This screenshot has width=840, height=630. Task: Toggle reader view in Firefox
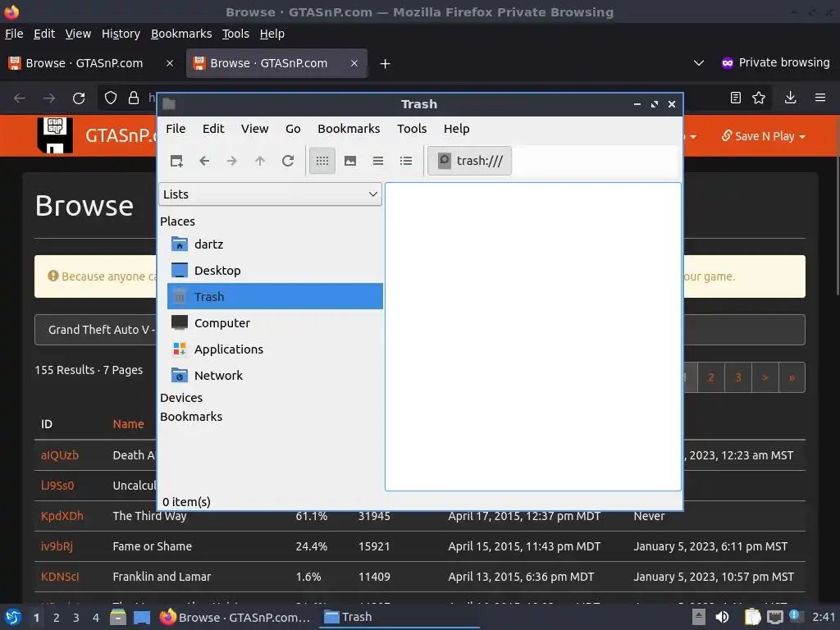click(736, 98)
